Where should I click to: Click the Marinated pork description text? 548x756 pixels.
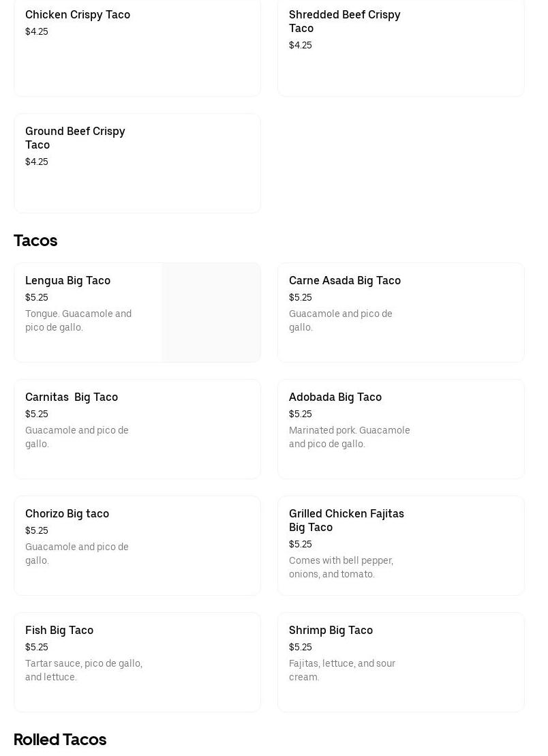point(349,438)
